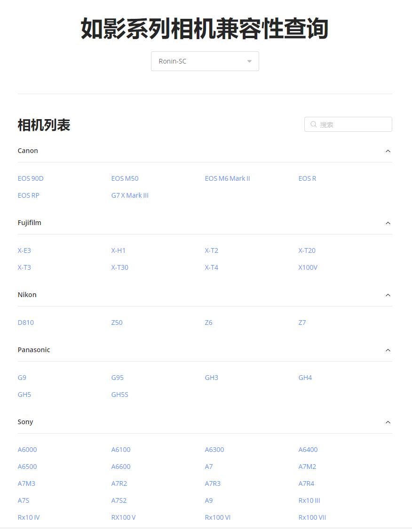
Task: Collapse the Sony camera section
Action: point(388,422)
